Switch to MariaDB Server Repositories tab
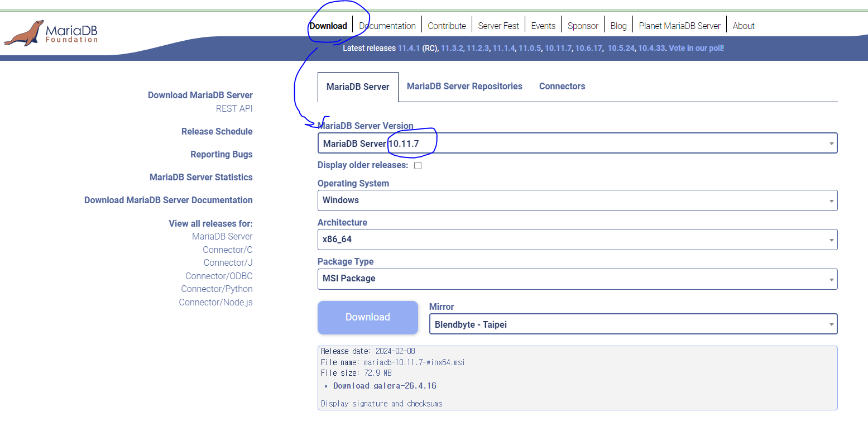 pos(464,86)
